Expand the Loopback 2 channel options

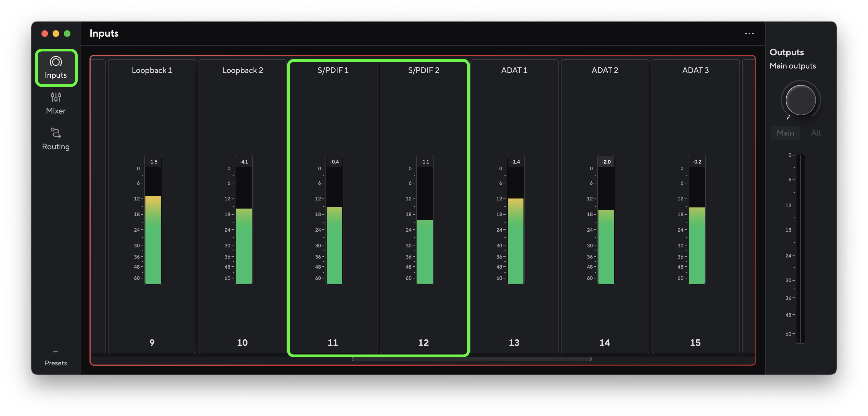242,70
